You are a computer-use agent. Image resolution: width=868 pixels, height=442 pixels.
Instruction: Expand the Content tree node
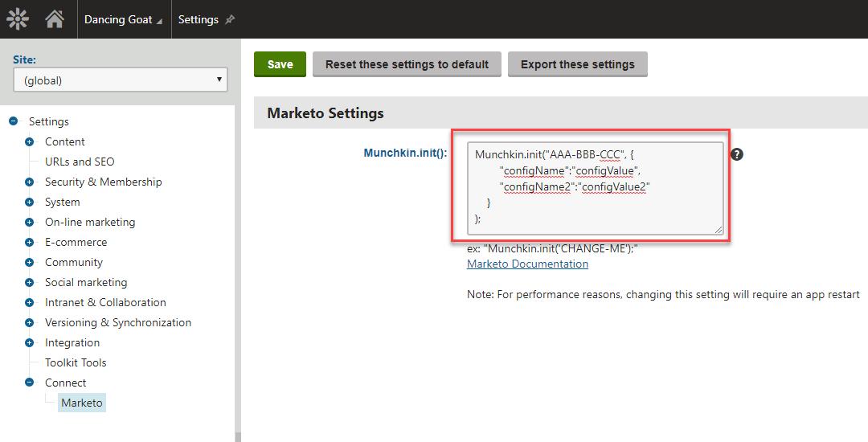(30, 141)
